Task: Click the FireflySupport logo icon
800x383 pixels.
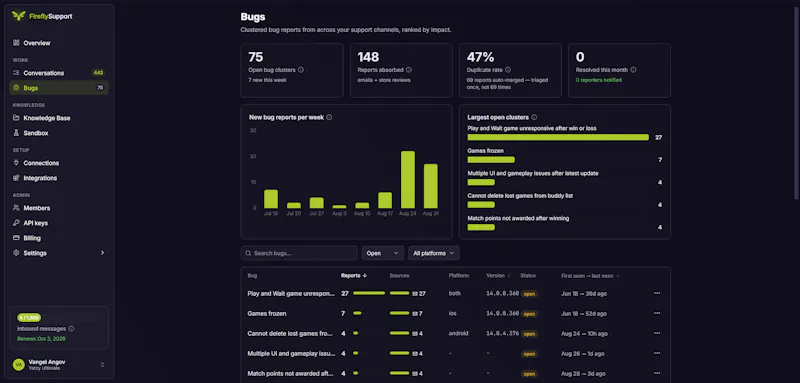Action: point(18,16)
